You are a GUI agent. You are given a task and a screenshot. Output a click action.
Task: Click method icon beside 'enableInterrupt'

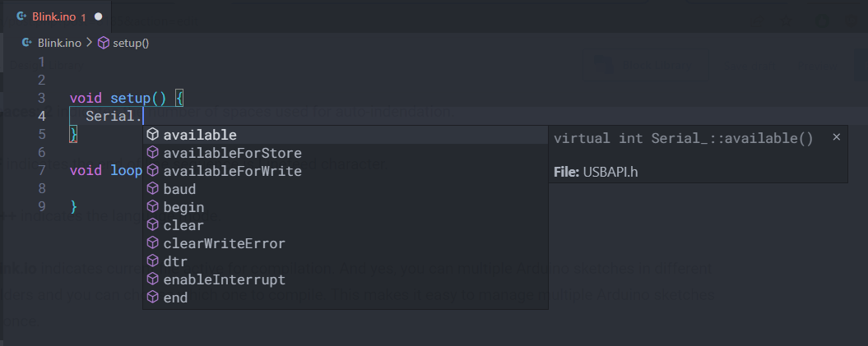click(x=152, y=279)
